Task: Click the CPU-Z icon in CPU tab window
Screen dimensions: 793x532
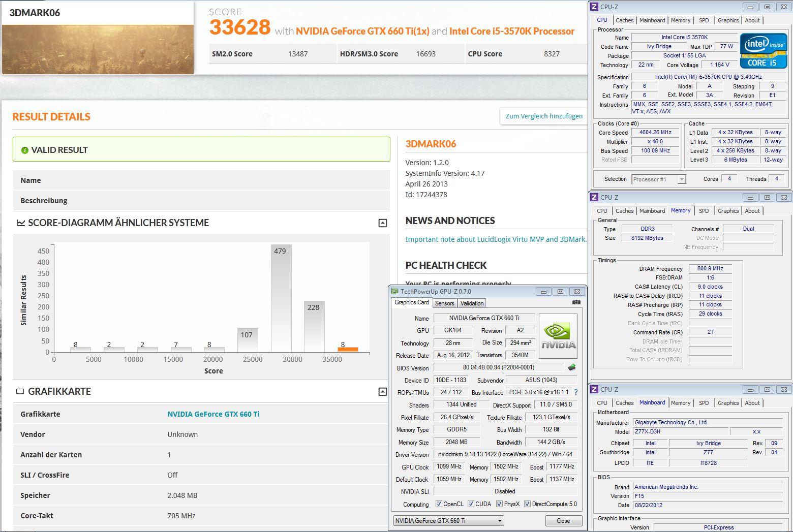Action: click(x=594, y=7)
